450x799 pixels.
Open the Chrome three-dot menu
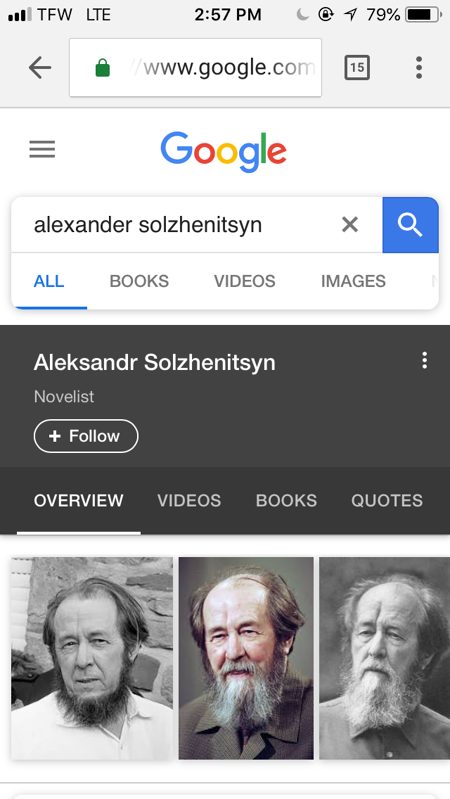tap(418, 67)
